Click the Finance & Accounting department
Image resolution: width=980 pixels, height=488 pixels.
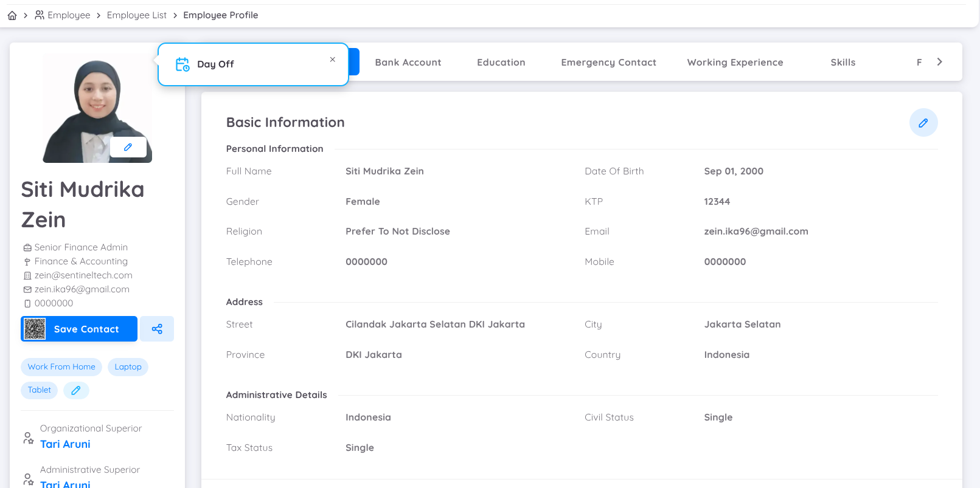pyautogui.click(x=81, y=261)
